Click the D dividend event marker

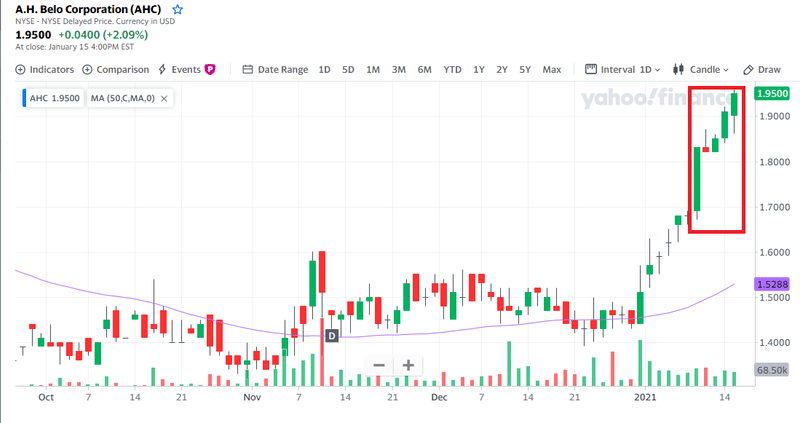pos(332,336)
